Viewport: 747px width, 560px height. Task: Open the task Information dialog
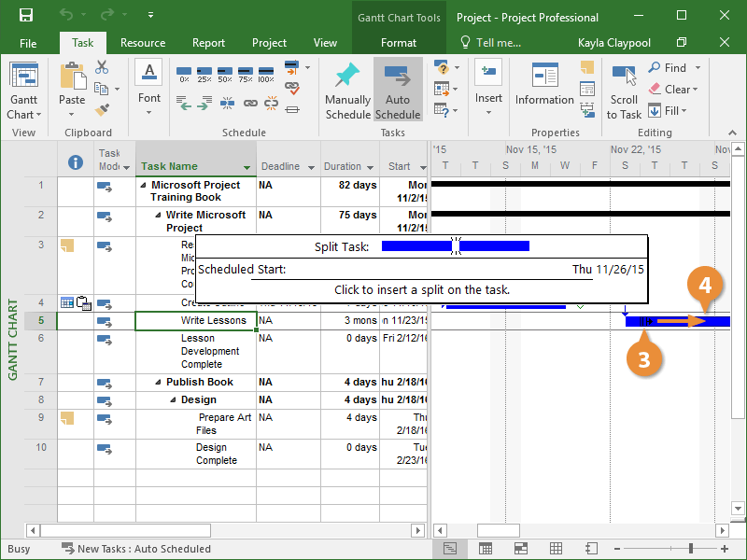pos(544,85)
